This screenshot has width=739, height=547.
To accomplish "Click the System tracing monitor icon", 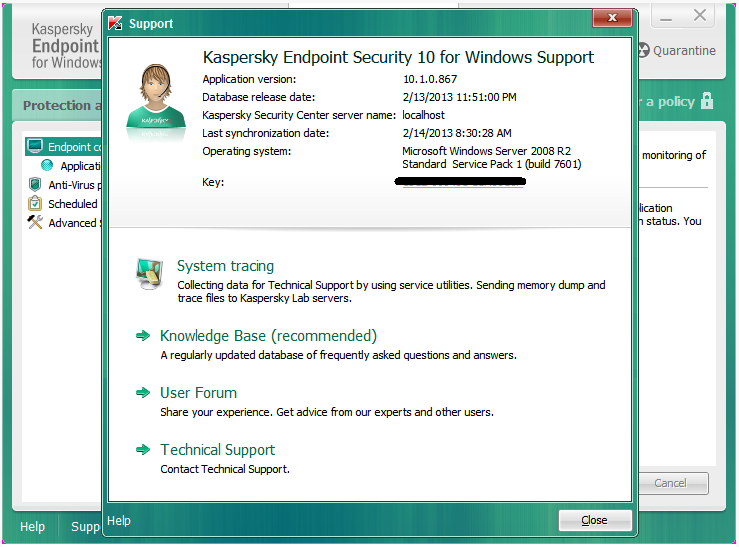I will point(149,271).
